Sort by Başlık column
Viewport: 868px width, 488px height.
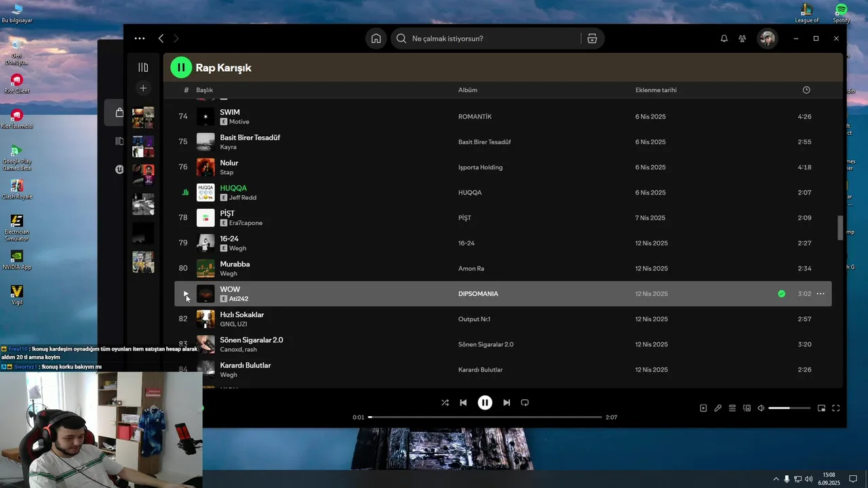tap(204, 90)
